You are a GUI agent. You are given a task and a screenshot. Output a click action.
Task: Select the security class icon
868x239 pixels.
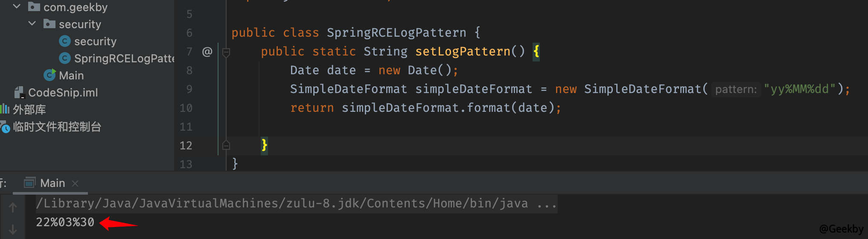tap(64, 41)
